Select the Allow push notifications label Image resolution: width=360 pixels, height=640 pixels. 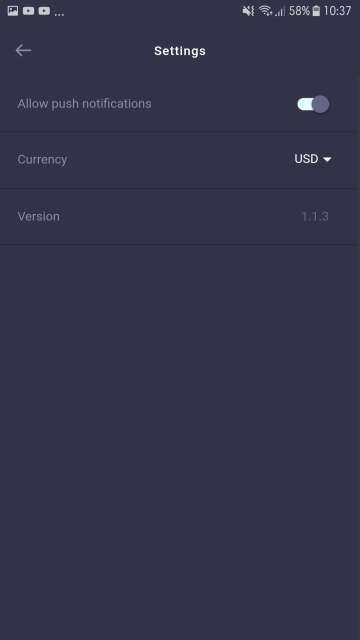point(84,104)
